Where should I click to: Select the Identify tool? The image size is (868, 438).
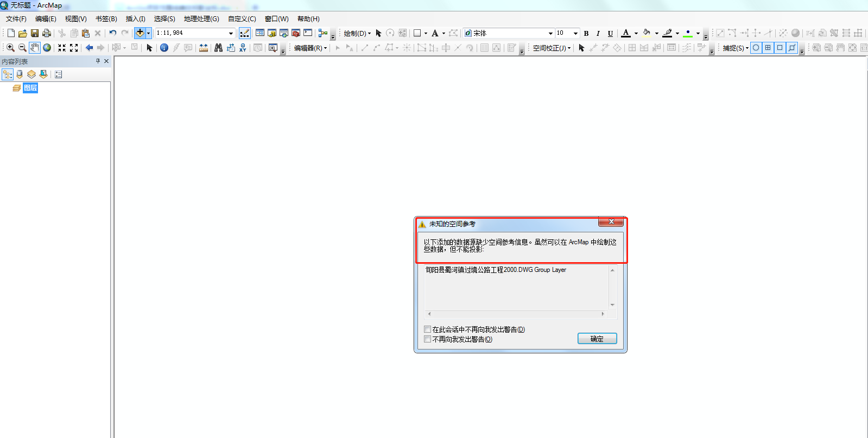click(x=164, y=48)
